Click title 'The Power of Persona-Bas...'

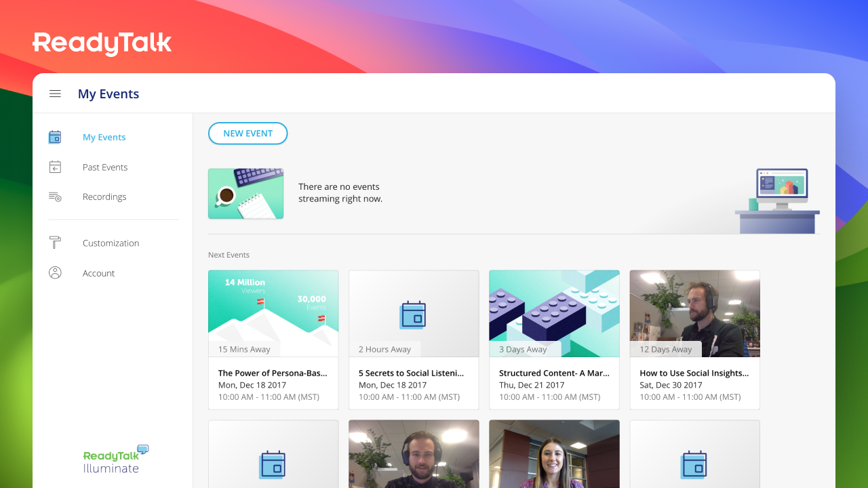[x=273, y=373]
